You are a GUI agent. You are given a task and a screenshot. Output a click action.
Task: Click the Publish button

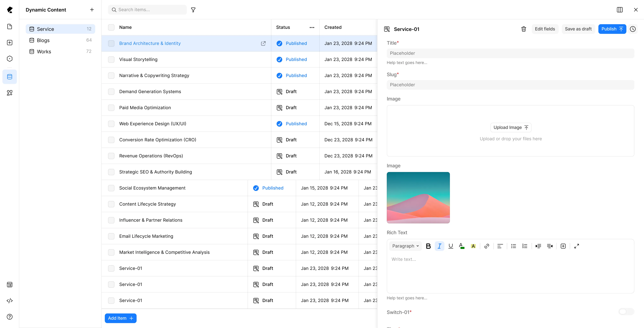[612, 29]
